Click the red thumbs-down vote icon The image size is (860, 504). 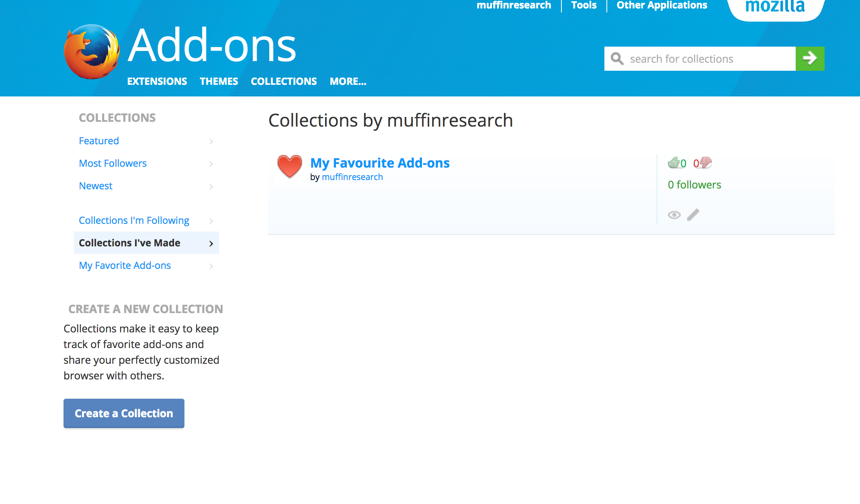[706, 163]
